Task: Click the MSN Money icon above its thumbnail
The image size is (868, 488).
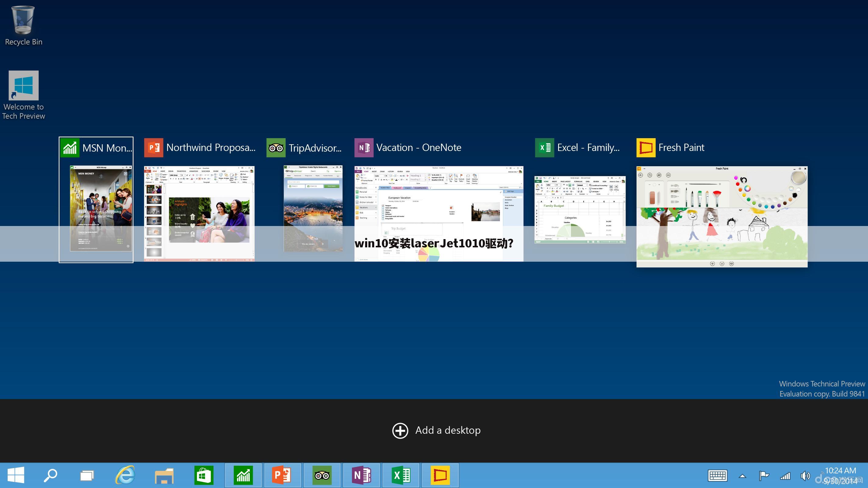Action: click(70, 148)
